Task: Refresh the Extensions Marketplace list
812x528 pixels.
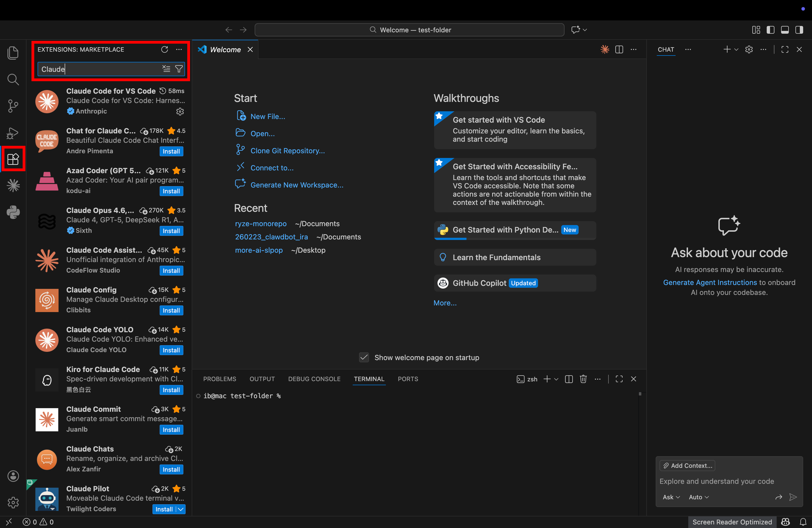Action: tap(165, 49)
